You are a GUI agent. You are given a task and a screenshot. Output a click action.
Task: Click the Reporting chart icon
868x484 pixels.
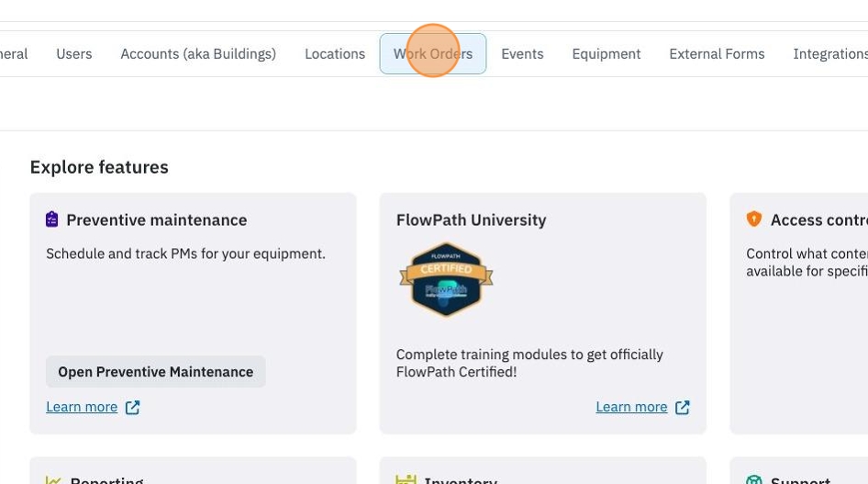(x=53, y=479)
